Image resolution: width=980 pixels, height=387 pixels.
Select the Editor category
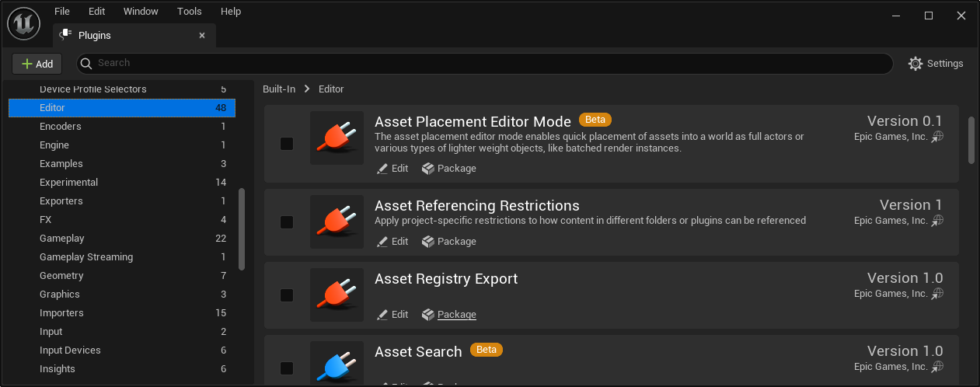coord(122,108)
